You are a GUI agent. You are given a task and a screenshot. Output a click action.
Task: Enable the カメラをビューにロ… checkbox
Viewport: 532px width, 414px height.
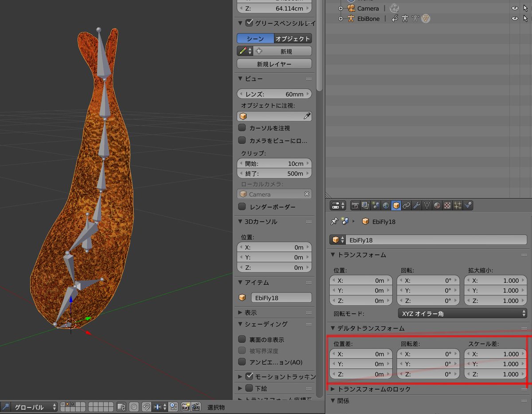tap(242, 140)
